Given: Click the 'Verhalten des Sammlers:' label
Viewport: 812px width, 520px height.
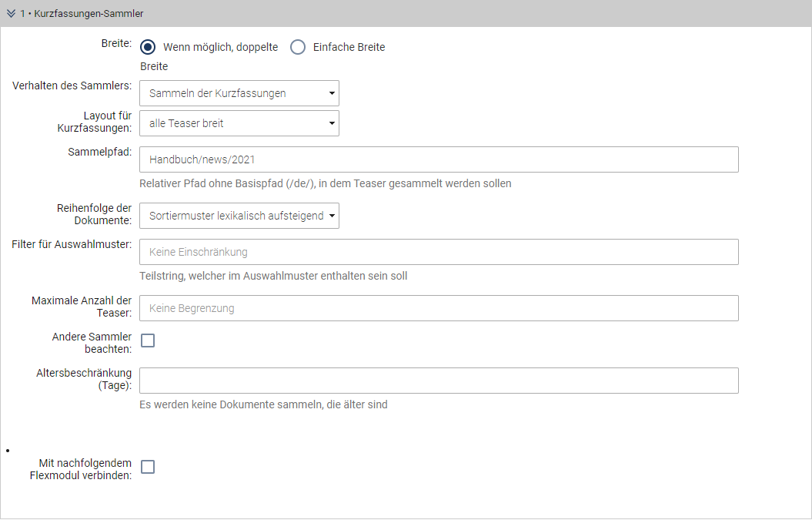Looking at the screenshot, I should pos(72,86).
